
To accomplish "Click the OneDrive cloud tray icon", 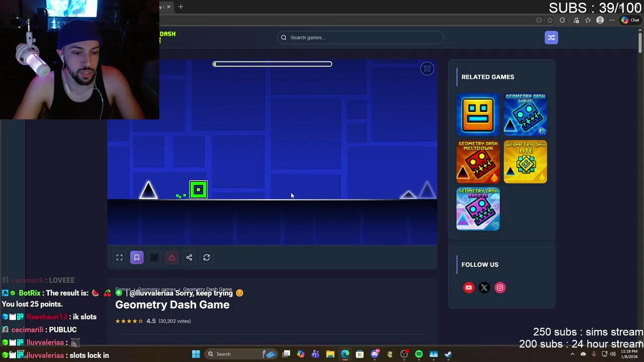I will click(583, 354).
